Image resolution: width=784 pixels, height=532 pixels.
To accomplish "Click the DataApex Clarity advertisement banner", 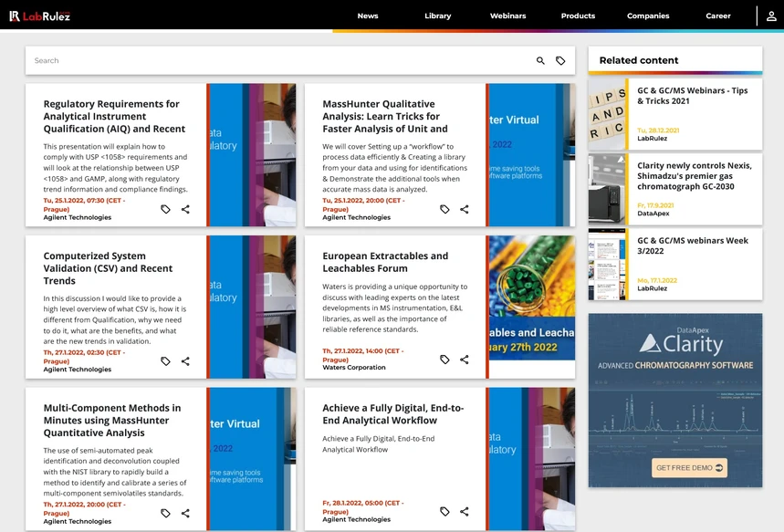I will [675, 401].
